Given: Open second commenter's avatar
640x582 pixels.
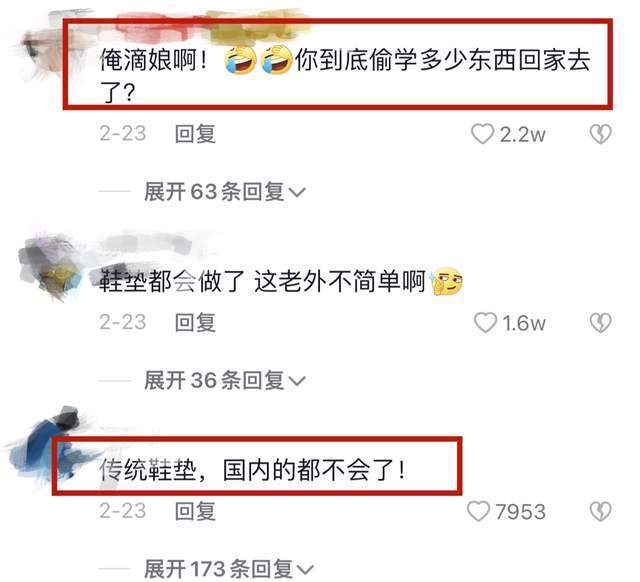Looking at the screenshot, I should [47, 265].
